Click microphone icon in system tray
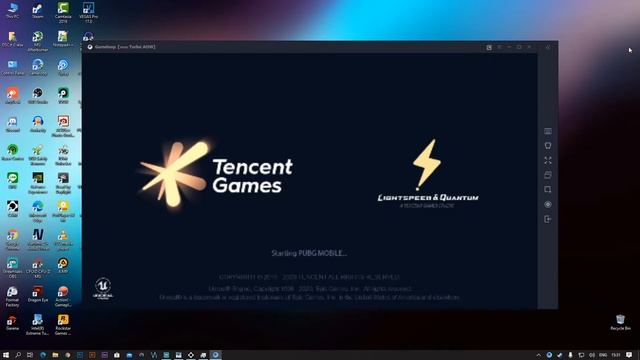Screen dimensions: 640x360 (570, 355)
